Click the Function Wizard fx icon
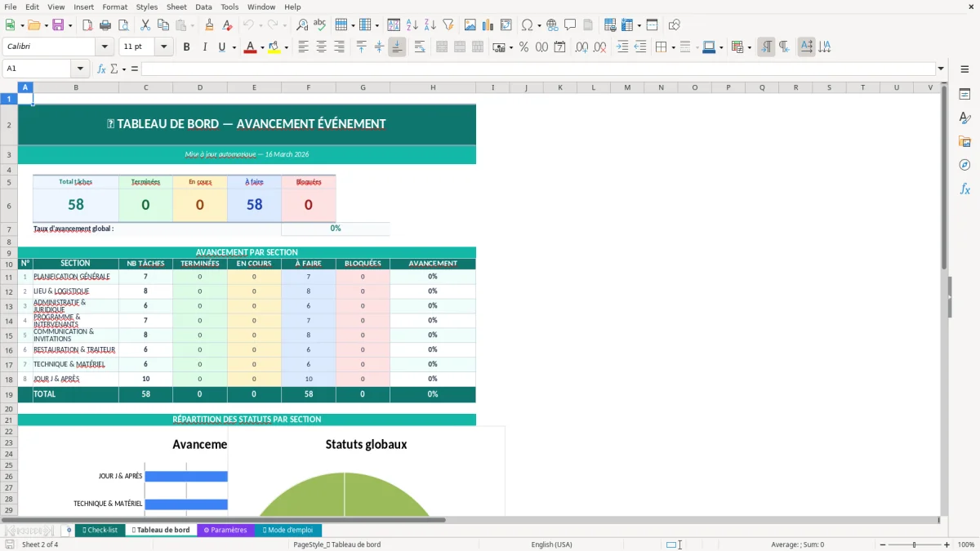 101,69
